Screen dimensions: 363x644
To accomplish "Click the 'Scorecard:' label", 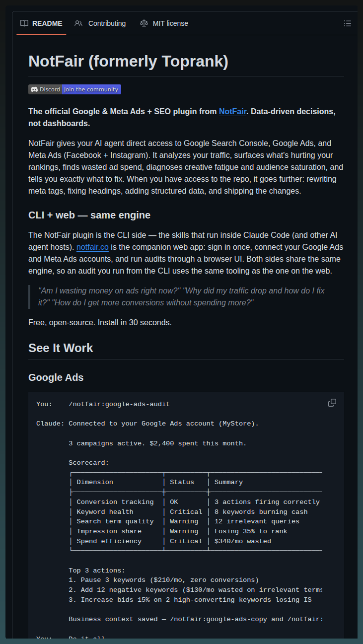I will (x=89, y=463).
